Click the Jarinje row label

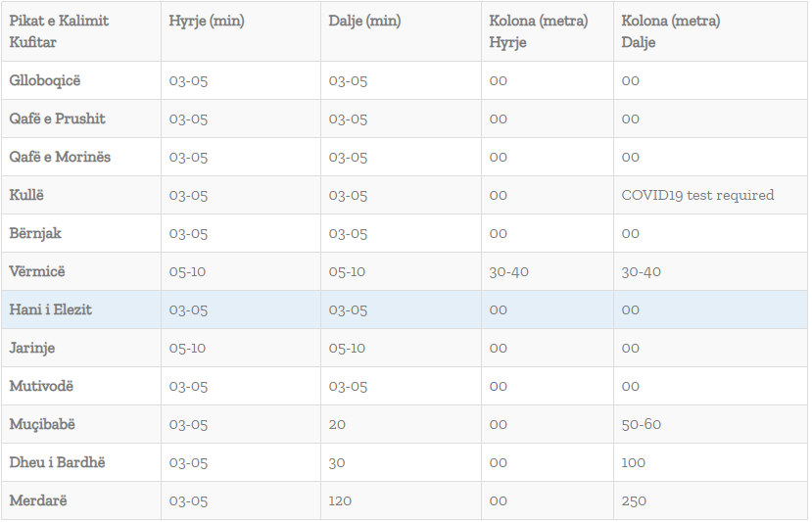click(x=34, y=348)
